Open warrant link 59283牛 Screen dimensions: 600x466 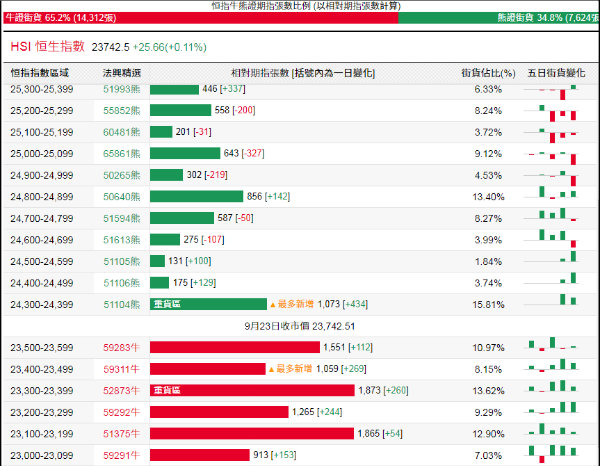point(122,347)
